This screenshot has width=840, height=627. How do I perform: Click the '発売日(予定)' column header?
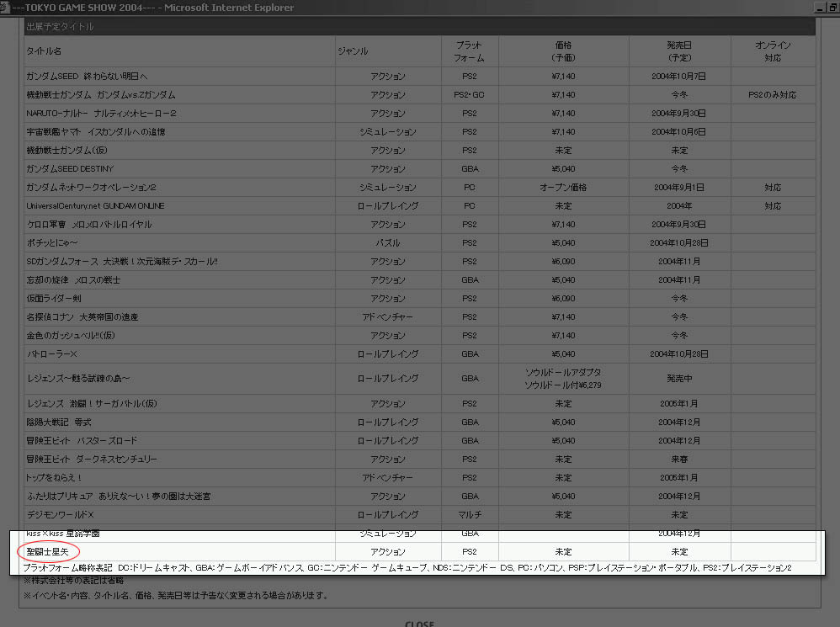click(679, 51)
